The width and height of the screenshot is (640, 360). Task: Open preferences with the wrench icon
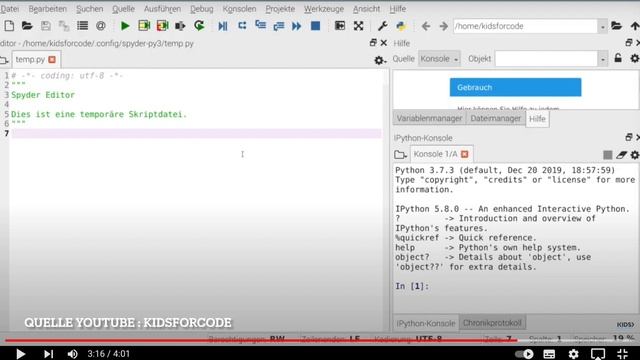point(382,26)
